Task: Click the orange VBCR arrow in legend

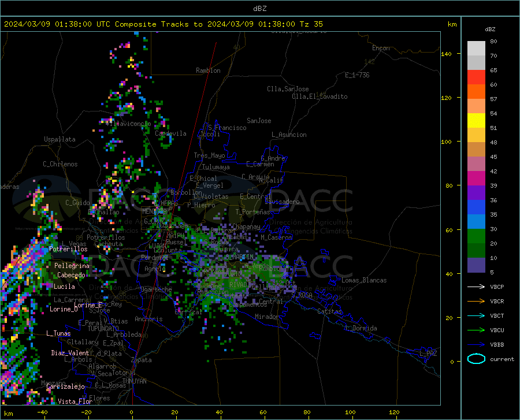Action: click(476, 302)
